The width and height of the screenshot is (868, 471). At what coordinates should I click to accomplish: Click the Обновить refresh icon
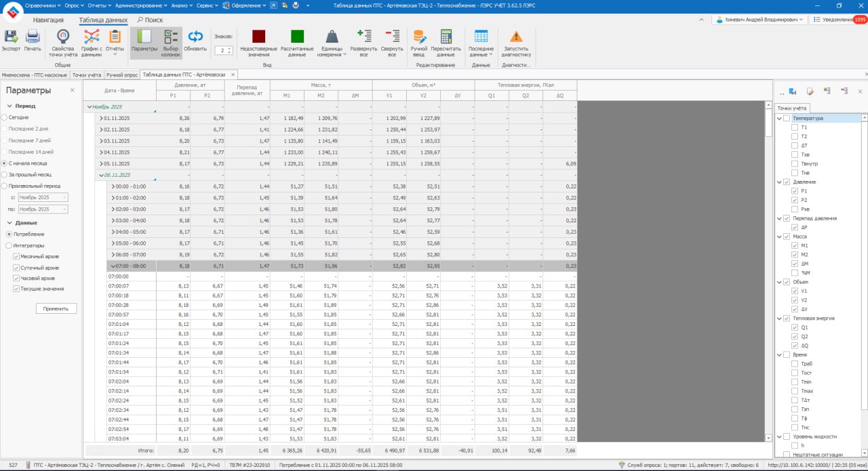(195, 37)
